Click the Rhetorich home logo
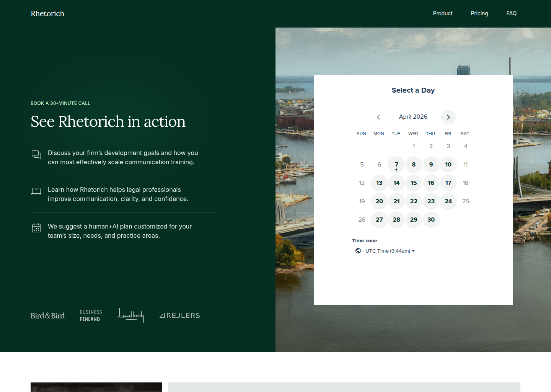 point(47,13)
